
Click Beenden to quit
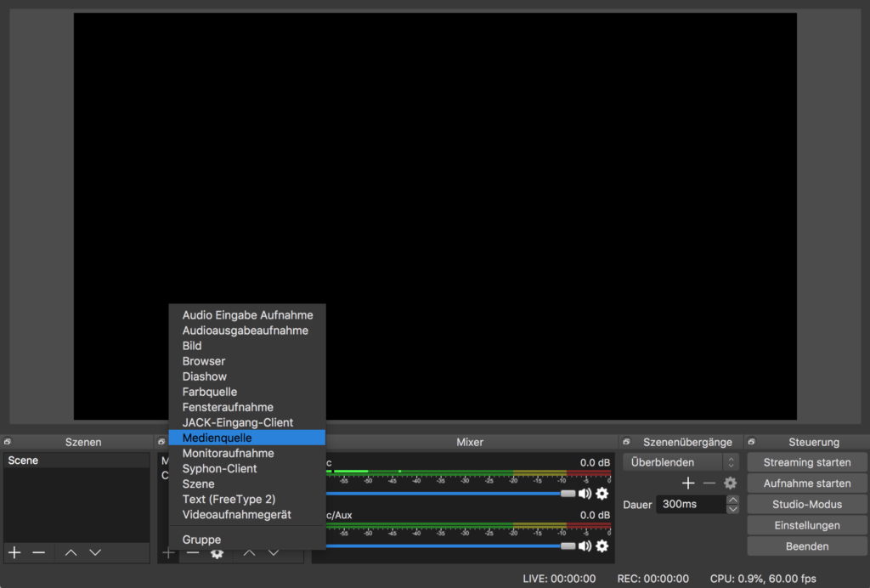click(807, 546)
